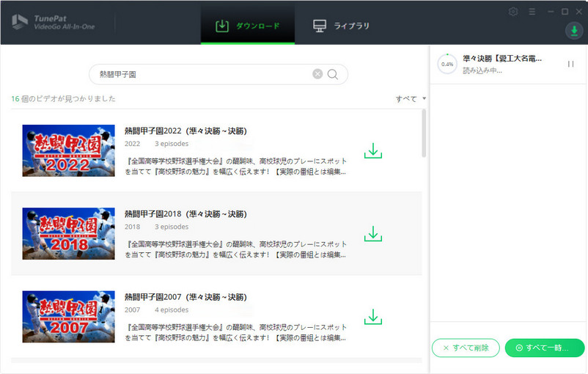Viewport: 588px width, 374px height.
Task: Click the magnifier search icon
Action: click(333, 74)
